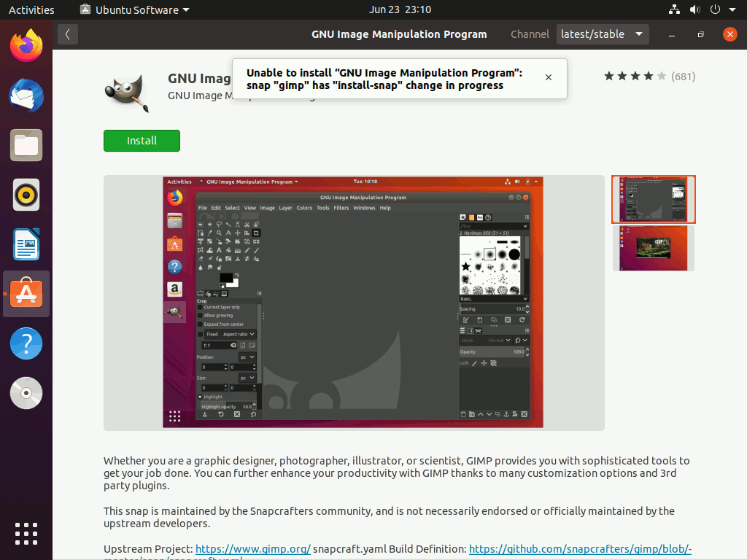Screen dimensions: 747x560
Task: Close the Ubuntu Software window
Action: click(729, 34)
